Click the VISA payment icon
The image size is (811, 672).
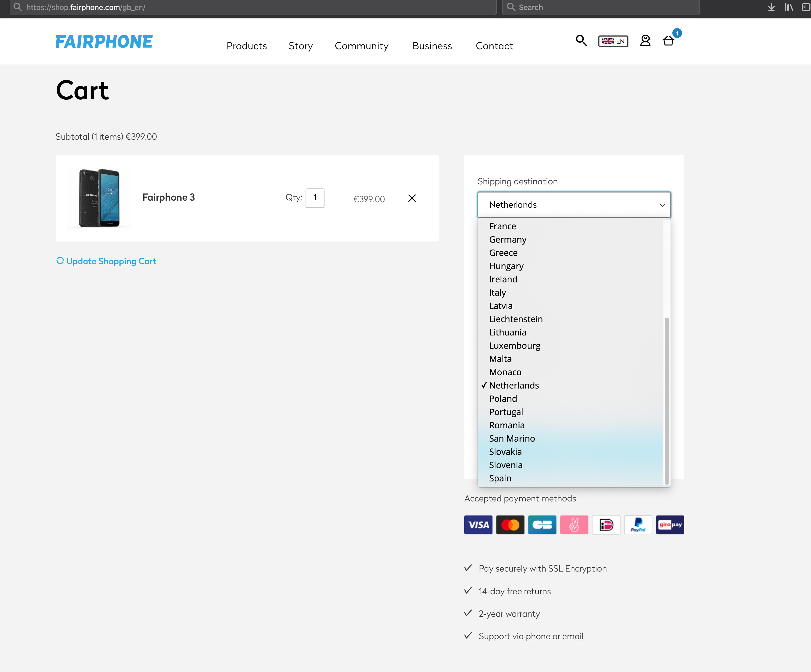478,525
